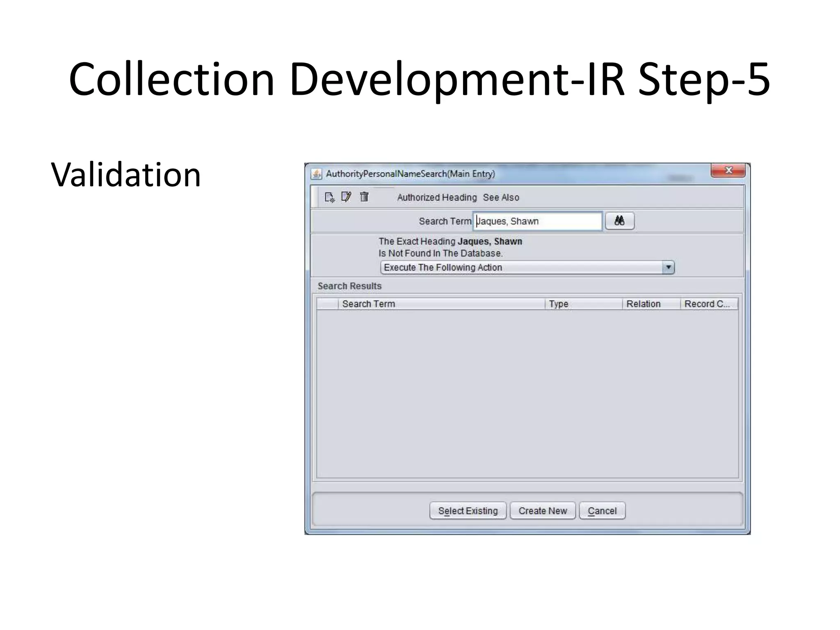
Task: Click into the Search Term input field
Action: (538, 221)
